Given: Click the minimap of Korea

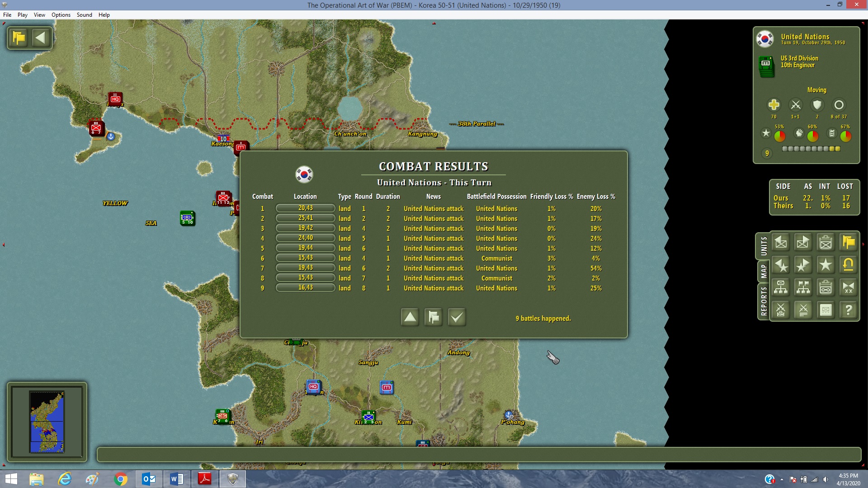Looking at the screenshot, I should (x=47, y=422).
